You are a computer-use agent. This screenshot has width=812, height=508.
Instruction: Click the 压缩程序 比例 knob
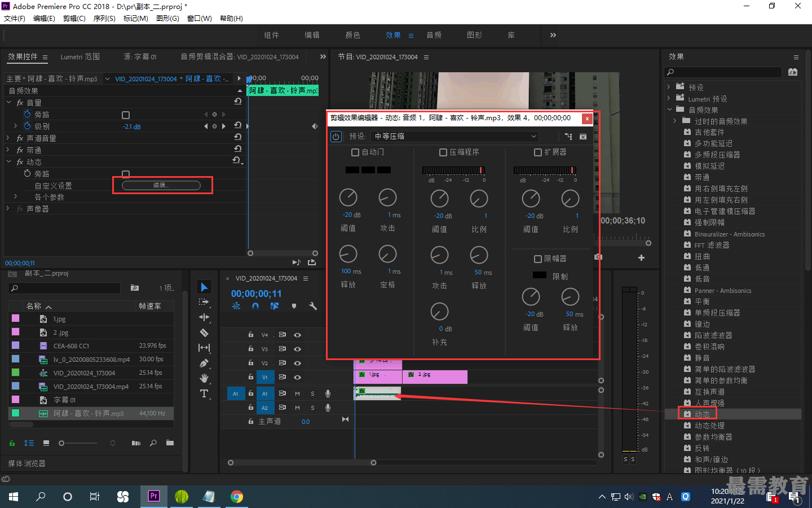479,199
